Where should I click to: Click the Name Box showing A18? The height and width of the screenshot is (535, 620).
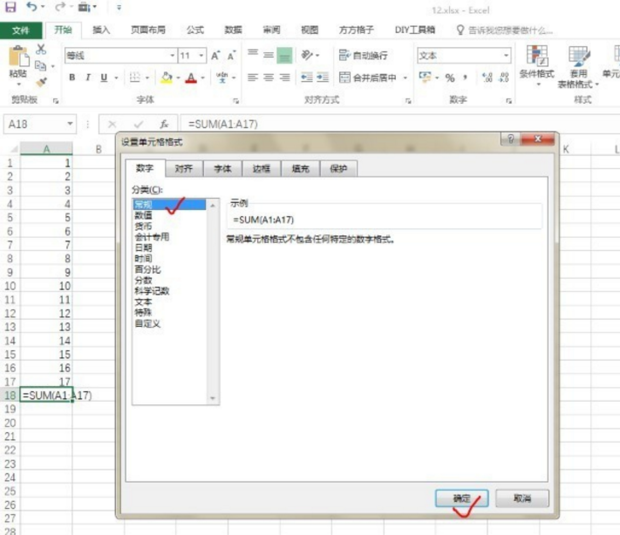tap(40, 124)
